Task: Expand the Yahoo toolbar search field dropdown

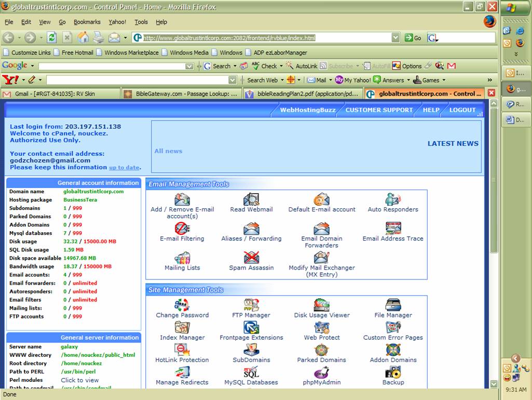Action: pos(233,80)
